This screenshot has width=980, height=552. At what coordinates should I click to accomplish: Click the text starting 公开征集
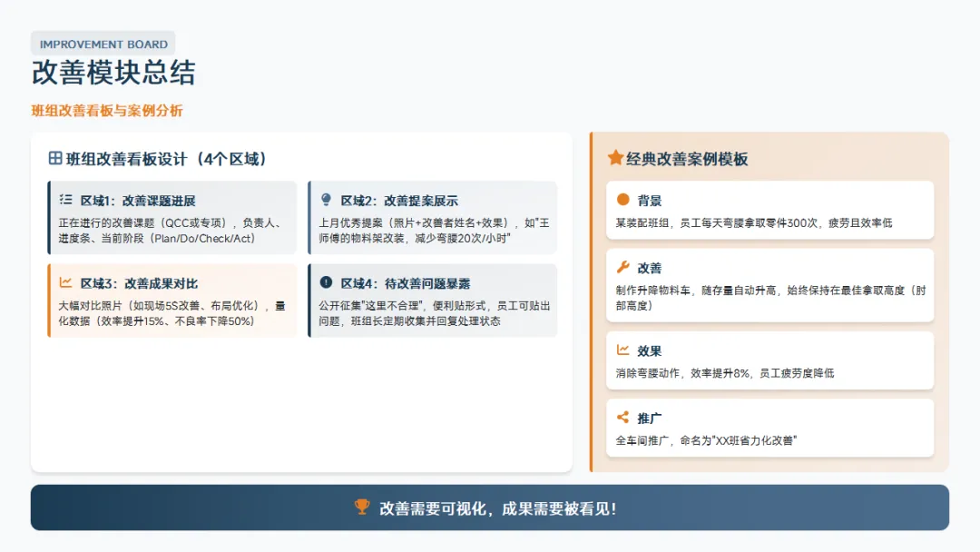click(x=435, y=313)
